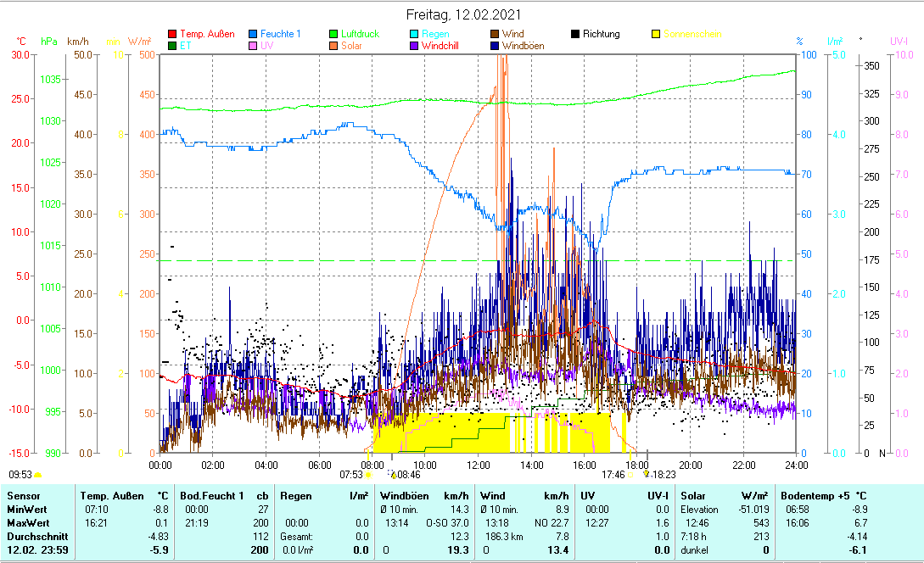This screenshot has width=924, height=563.
Task: Click the chart title Freitag, 12.02.2021
Action: pos(464,15)
